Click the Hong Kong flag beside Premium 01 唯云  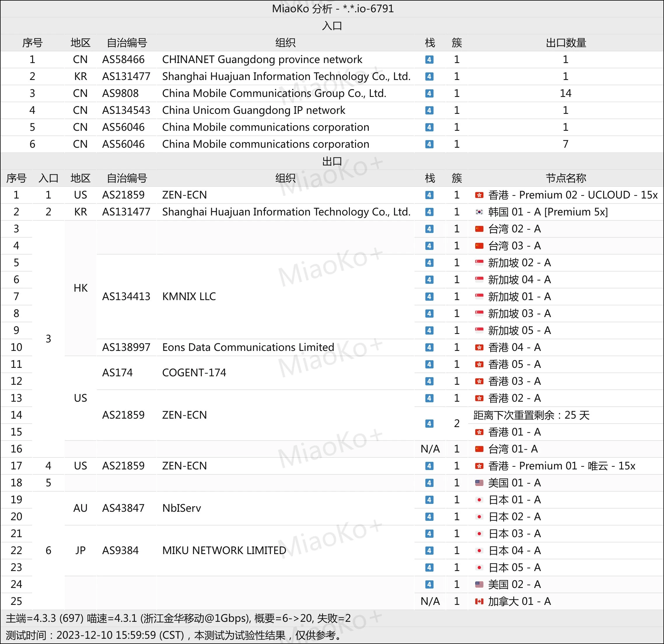[x=479, y=466]
